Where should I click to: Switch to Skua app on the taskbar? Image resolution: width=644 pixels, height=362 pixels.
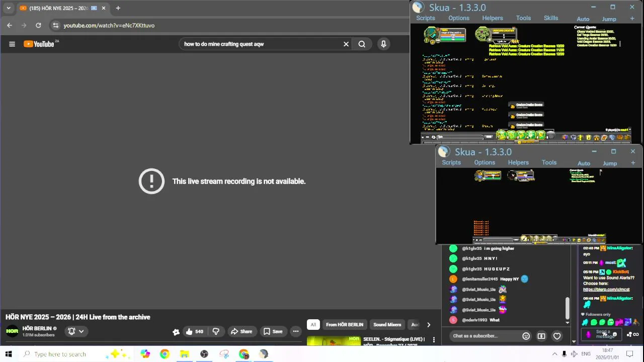coord(264,354)
